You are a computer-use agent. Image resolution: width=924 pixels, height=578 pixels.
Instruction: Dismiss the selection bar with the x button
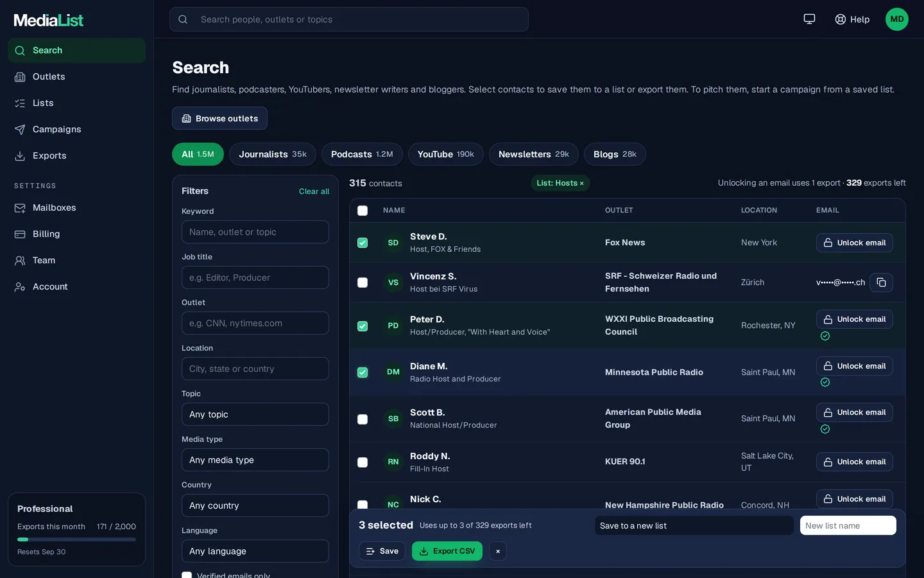[x=498, y=551]
